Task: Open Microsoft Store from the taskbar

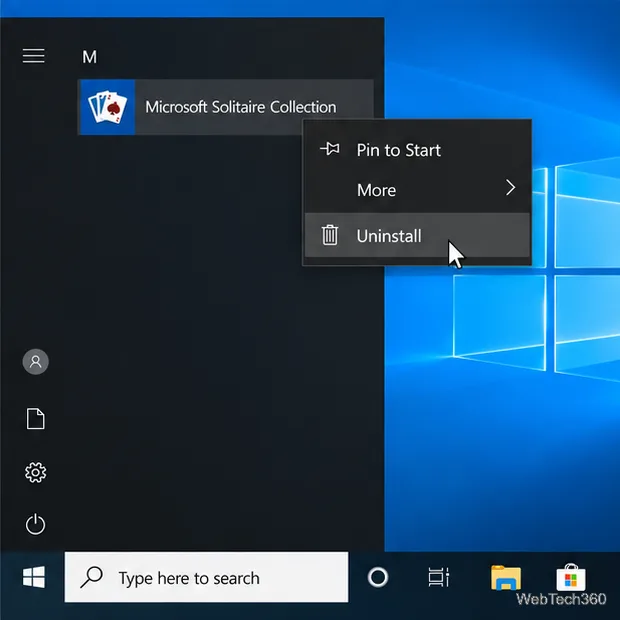Action: pyautogui.click(x=571, y=577)
